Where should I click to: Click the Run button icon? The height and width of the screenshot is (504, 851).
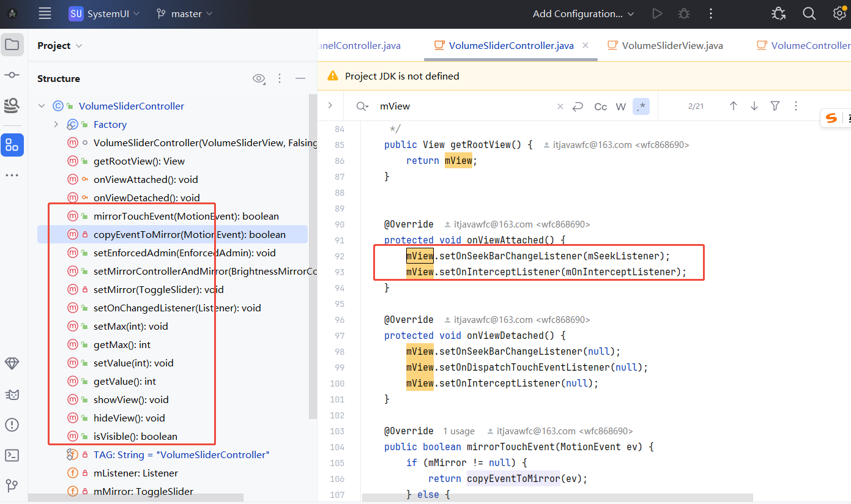[657, 13]
